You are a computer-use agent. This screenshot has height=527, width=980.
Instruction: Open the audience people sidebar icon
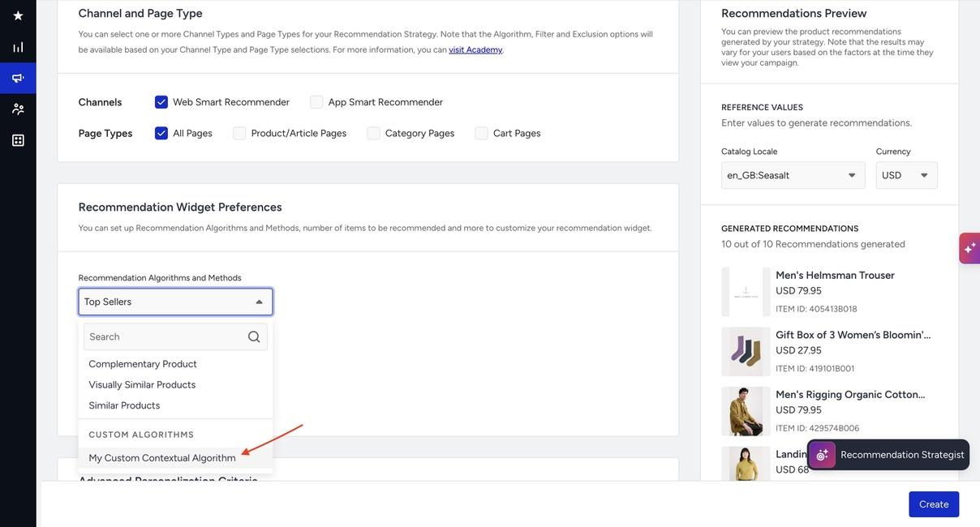point(18,109)
